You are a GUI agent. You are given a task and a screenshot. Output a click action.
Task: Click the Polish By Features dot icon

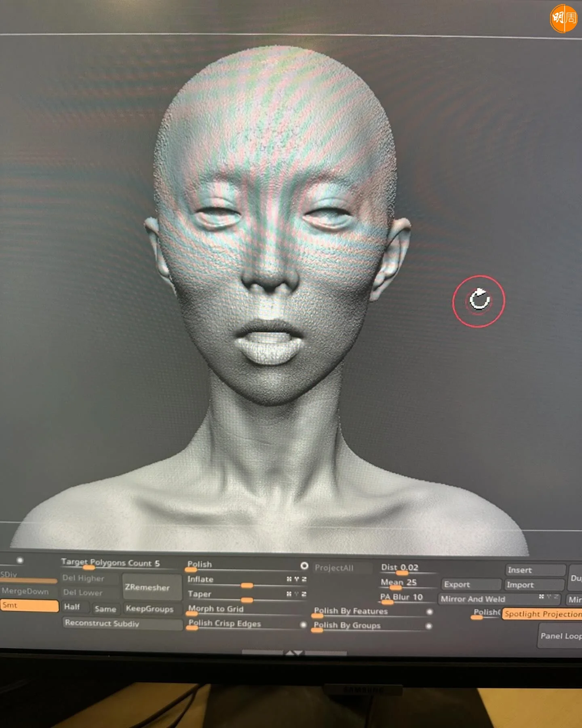(x=430, y=612)
